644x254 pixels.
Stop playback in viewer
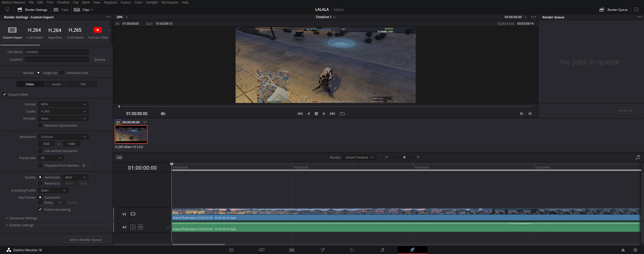316,114
